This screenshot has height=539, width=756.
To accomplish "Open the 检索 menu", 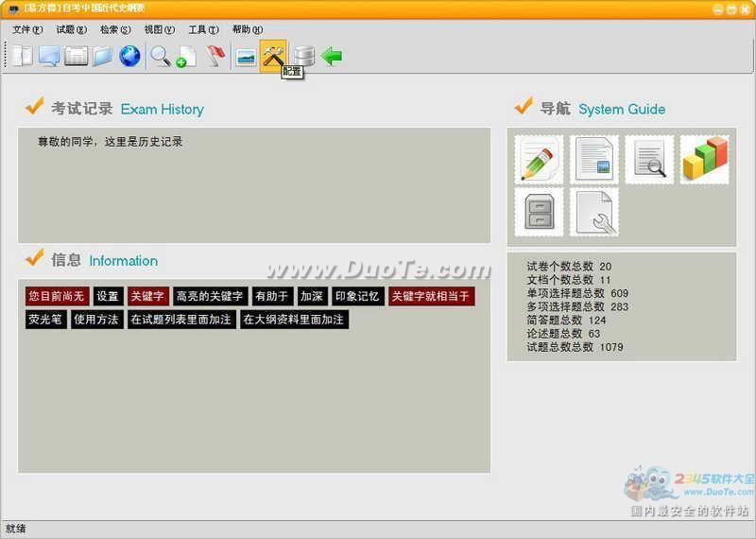I will (x=115, y=29).
